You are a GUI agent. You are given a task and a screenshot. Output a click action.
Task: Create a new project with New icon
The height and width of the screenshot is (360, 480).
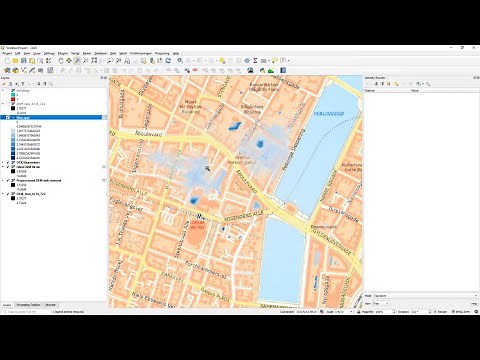tap(7, 61)
